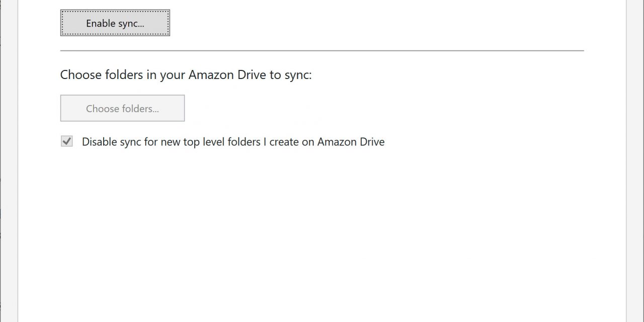Screen dimensions: 644x322
Task: Toggle the Disable sync for new folders checkbox
Action: pos(67,142)
